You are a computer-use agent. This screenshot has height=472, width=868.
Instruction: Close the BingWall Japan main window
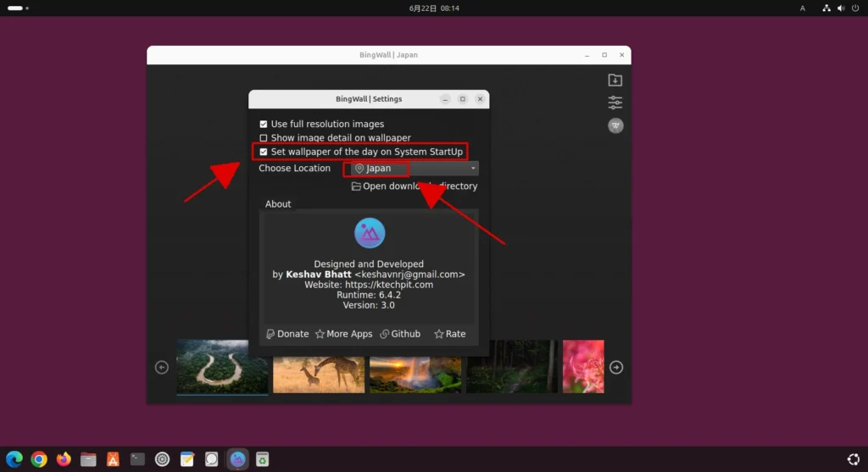[621, 55]
